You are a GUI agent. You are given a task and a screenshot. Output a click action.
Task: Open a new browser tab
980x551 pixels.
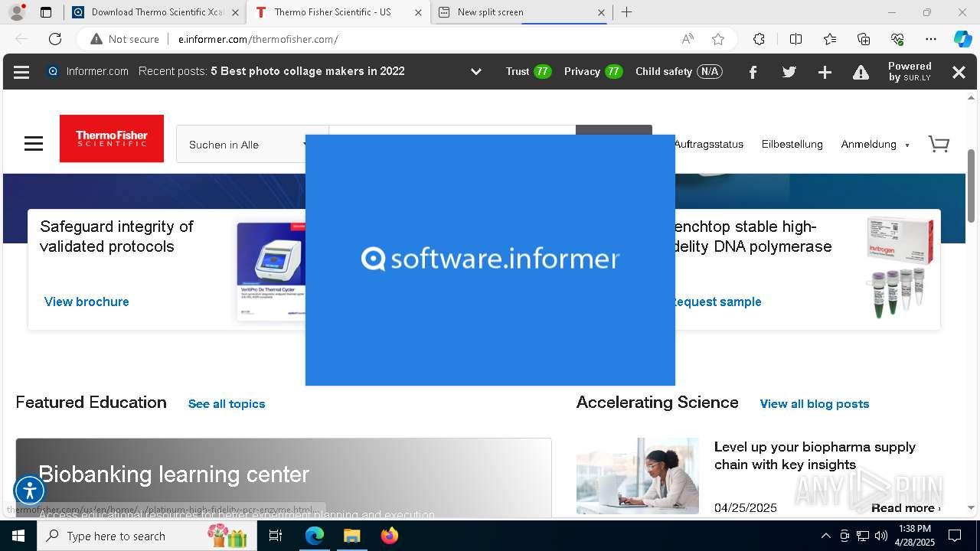click(x=627, y=12)
